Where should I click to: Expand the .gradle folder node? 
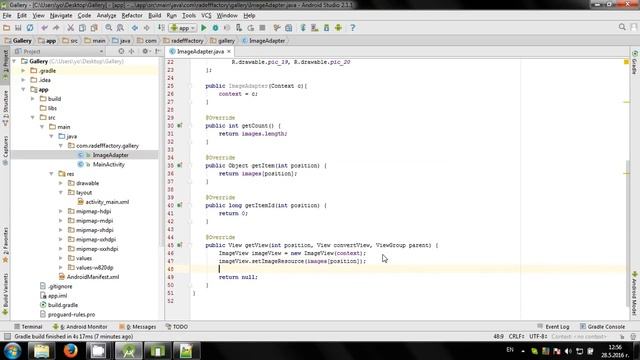[24, 71]
